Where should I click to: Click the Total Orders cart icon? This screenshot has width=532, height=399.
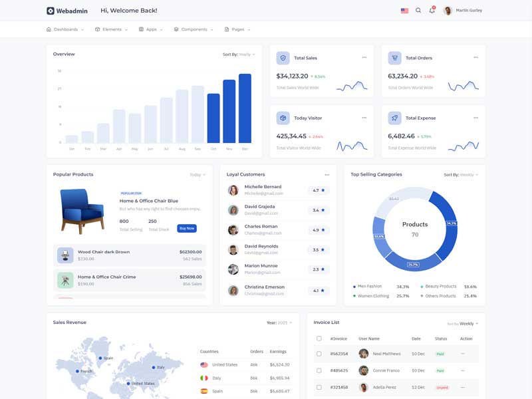pos(394,58)
